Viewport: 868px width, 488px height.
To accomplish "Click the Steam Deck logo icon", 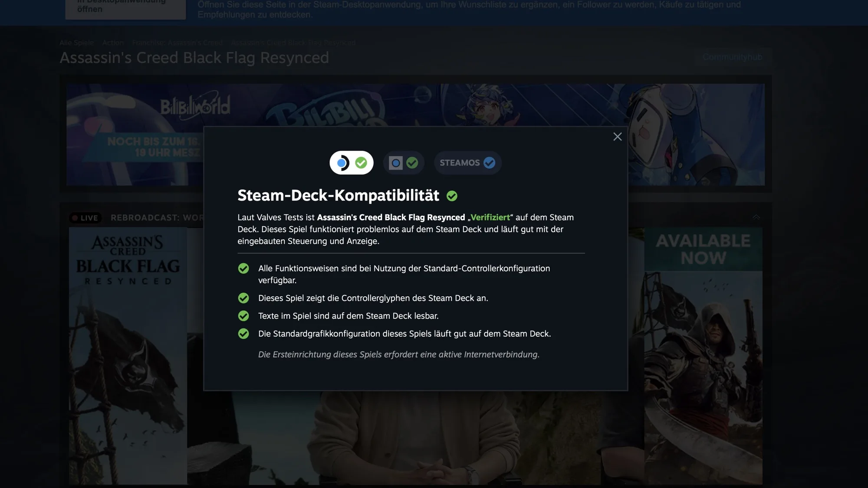I will (x=342, y=163).
